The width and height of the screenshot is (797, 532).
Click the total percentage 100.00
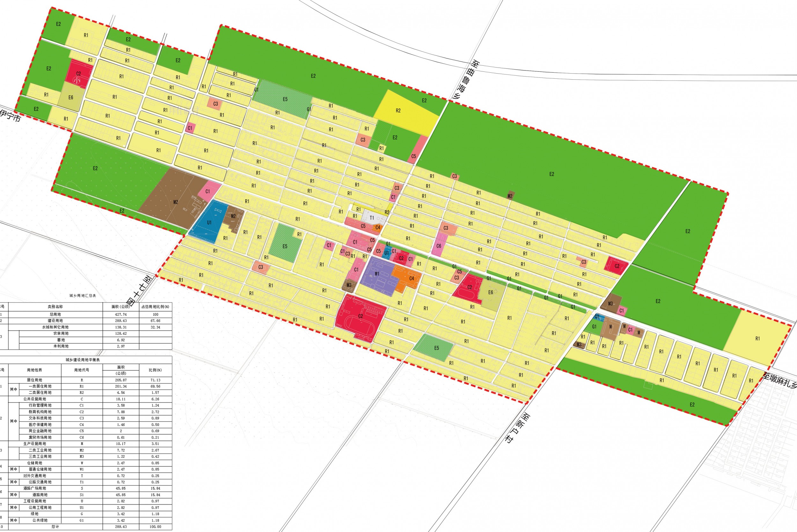point(155,527)
